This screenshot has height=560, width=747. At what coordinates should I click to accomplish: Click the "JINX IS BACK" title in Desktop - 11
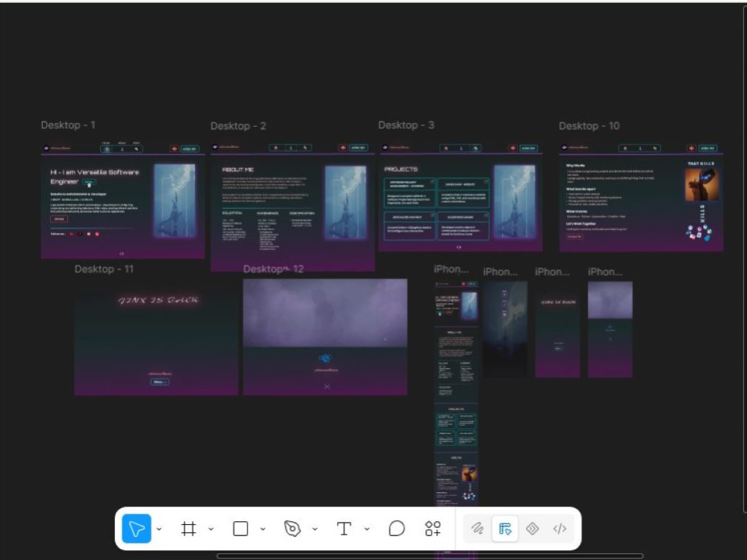point(158,300)
